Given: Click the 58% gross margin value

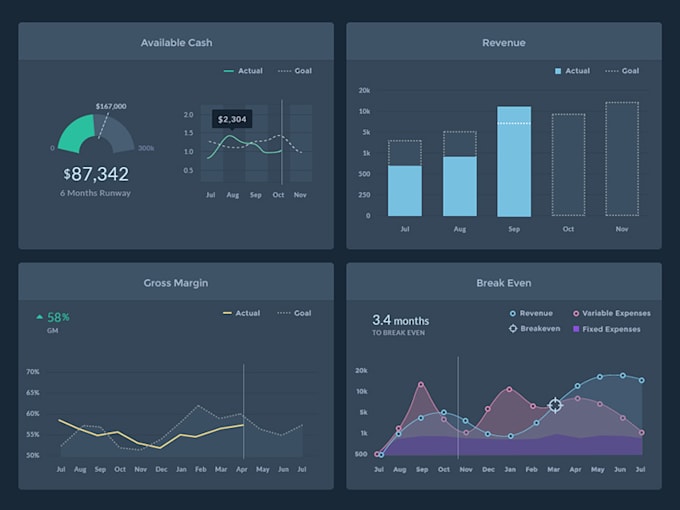Looking at the screenshot, I should coord(58,317).
